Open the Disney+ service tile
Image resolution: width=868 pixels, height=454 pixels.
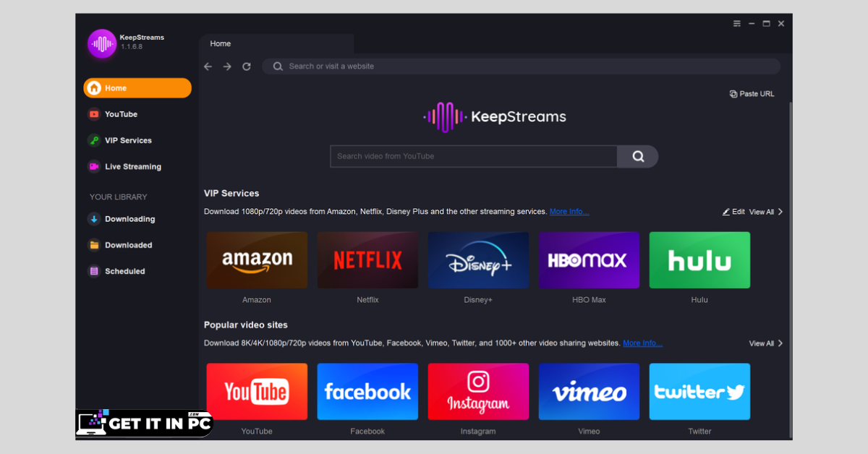478,260
